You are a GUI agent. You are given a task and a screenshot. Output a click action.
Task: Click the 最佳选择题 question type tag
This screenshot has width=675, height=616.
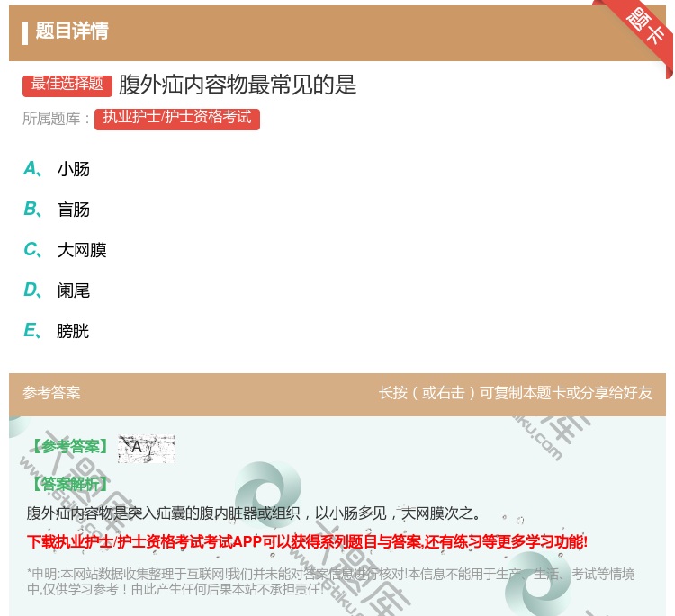click(67, 85)
